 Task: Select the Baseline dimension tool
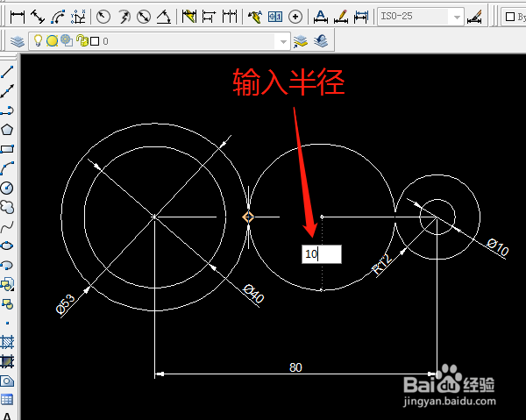209,17
